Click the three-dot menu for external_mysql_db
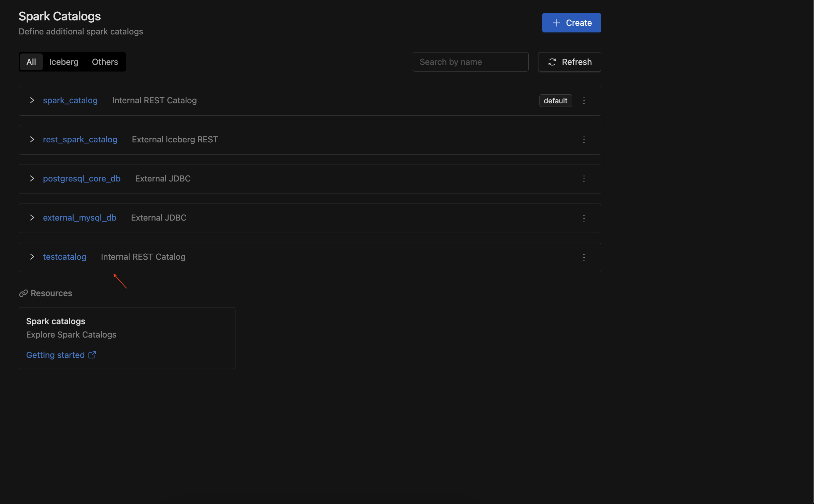Screen dimensions: 814x504 pyautogui.click(x=584, y=218)
